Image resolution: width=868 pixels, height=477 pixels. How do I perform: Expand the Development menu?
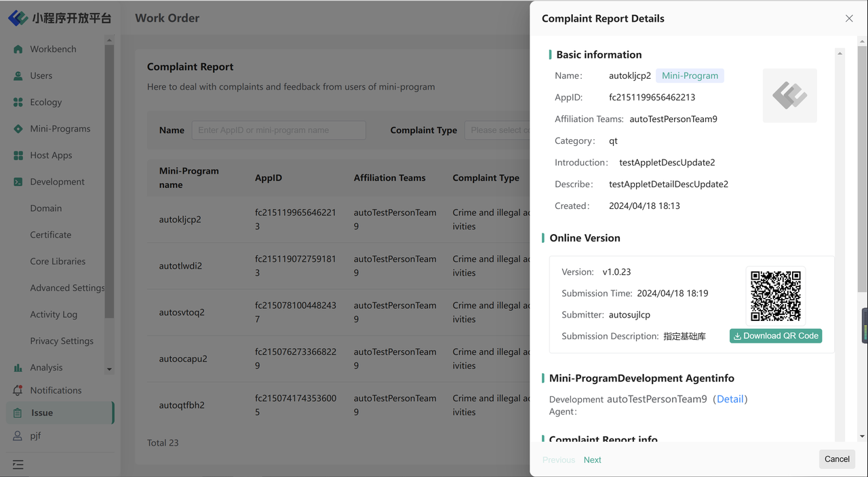(58, 182)
